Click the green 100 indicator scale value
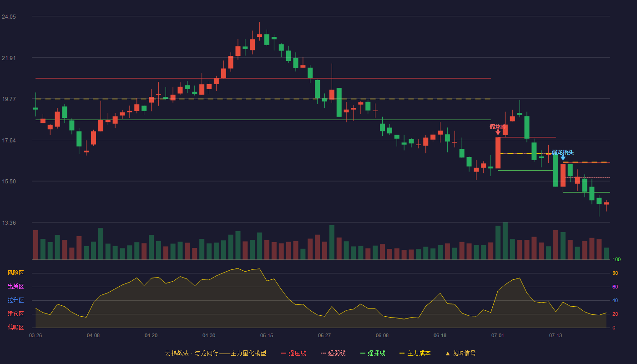 pos(617,260)
